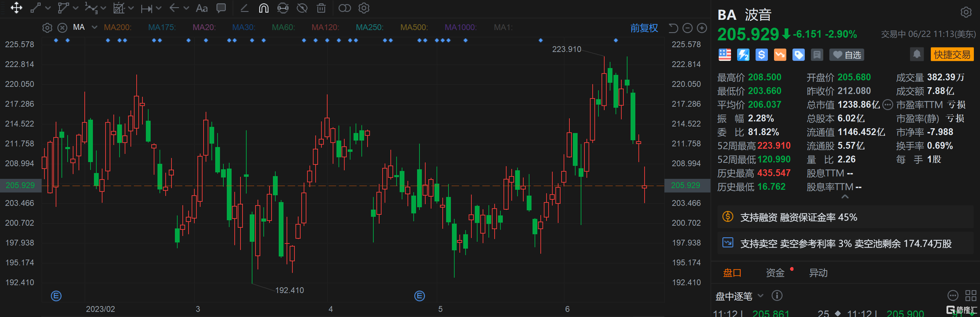The height and width of the screenshot is (317, 980).
Task: Toggle the magnet snap mode
Action: (264, 8)
